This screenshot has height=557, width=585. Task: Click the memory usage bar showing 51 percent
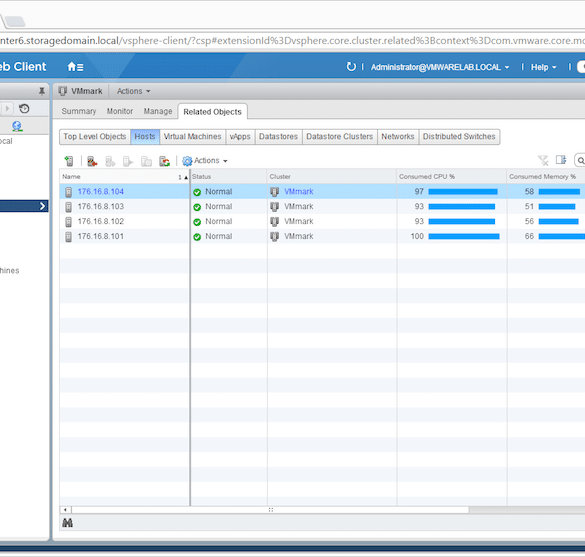[557, 207]
